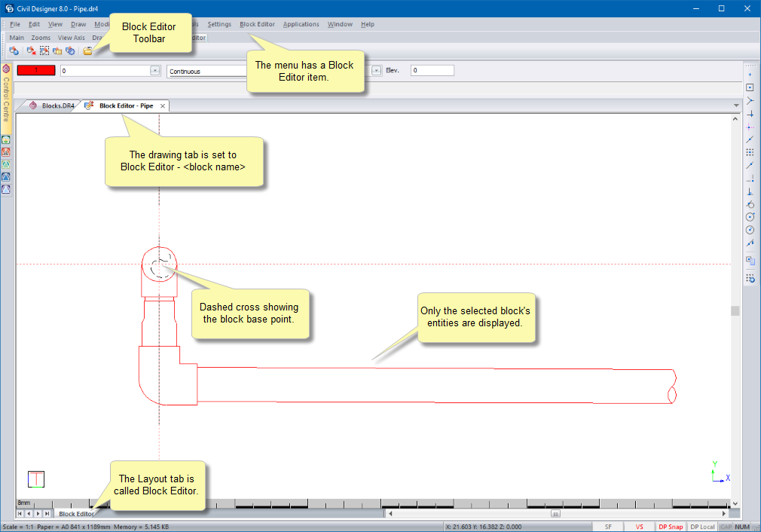
Task: Toggle the SF status bar indicator
Action: [607, 527]
